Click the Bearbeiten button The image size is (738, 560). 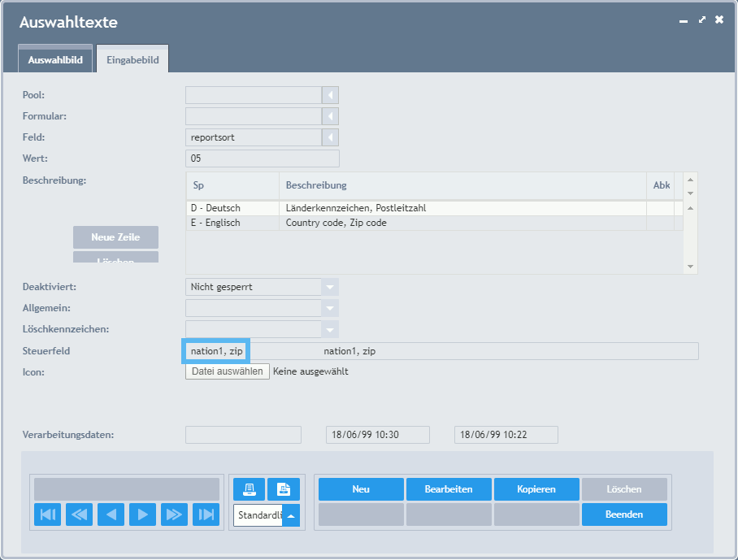449,489
